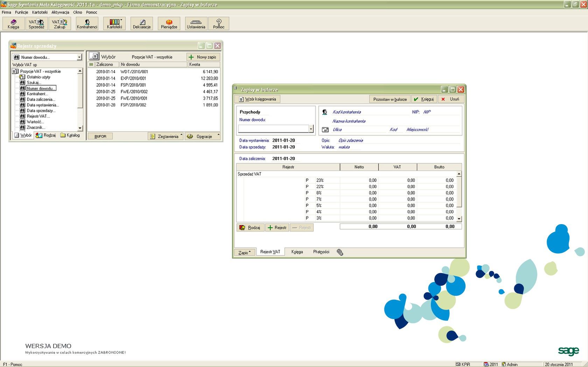Screen dimensions: 588x367
Task: Select Data zaliczenia... filter in tree
Action: [41, 99]
